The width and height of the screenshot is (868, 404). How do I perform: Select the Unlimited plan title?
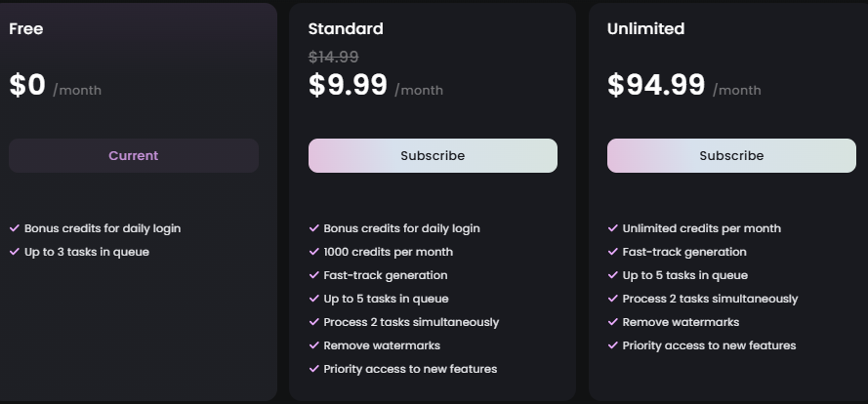tap(645, 29)
